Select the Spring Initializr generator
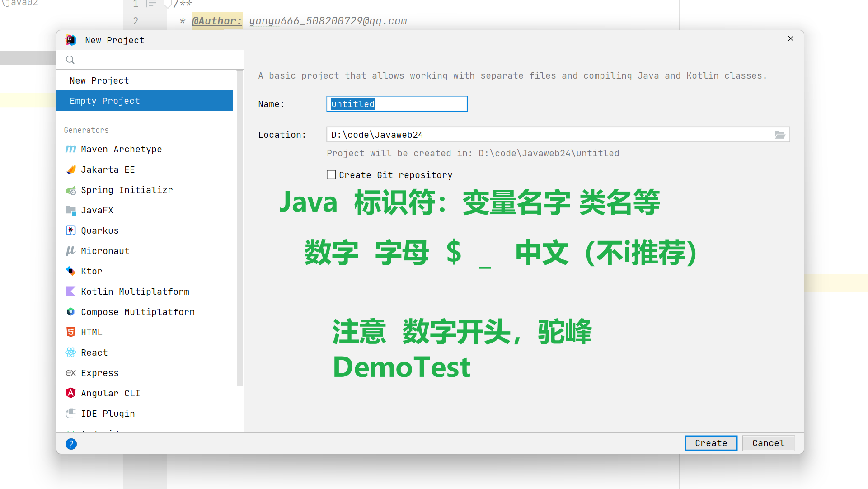The width and height of the screenshot is (868, 489). 127,190
